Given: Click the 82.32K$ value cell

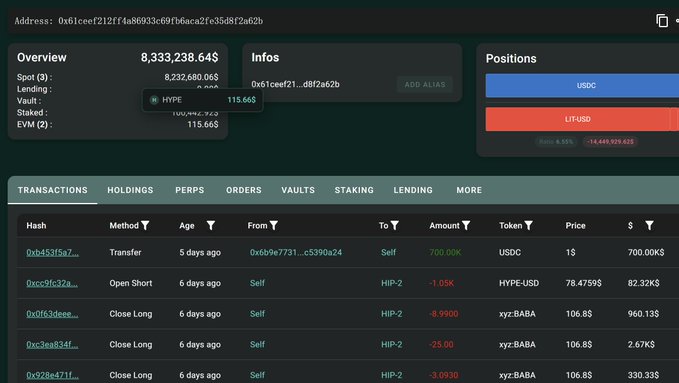Looking at the screenshot, I should pos(643,283).
